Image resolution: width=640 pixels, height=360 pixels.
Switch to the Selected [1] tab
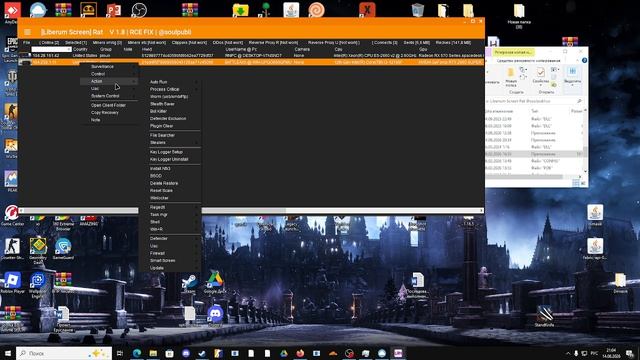76,42
